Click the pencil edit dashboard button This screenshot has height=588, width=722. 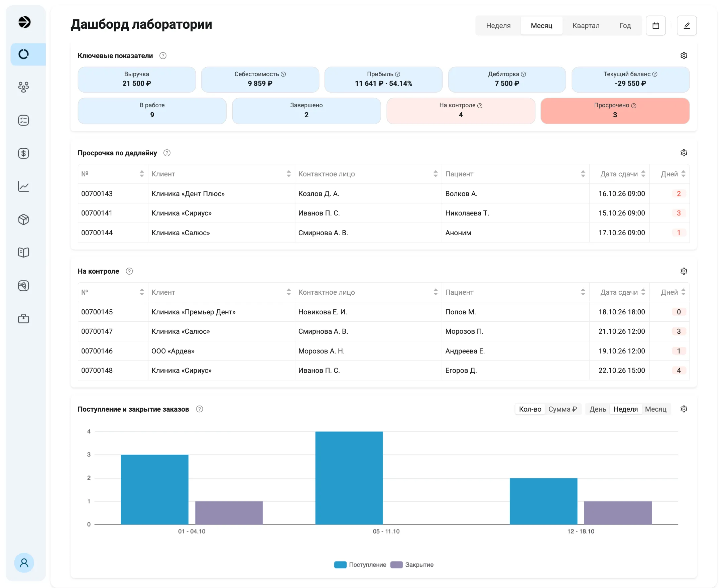tap(687, 26)
